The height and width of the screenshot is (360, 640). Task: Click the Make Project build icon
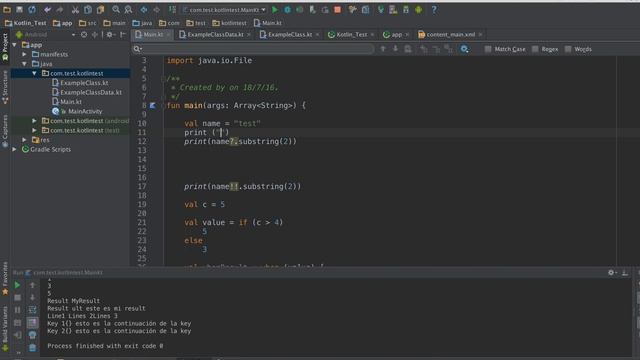pos(172,9)
